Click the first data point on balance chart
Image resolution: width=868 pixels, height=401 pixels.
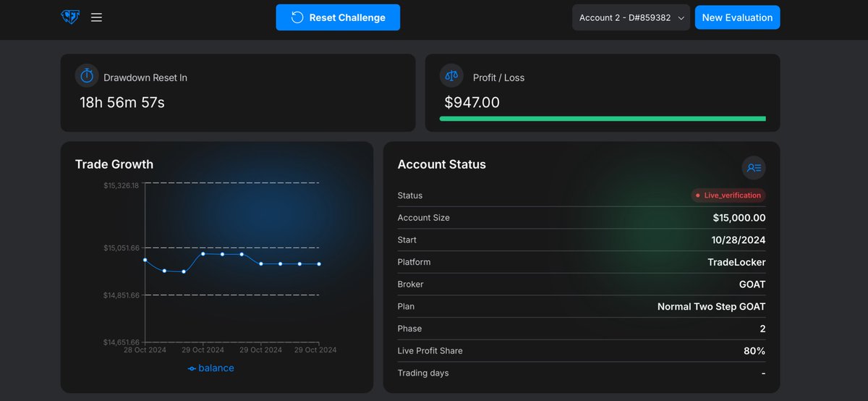coord(145,260)
